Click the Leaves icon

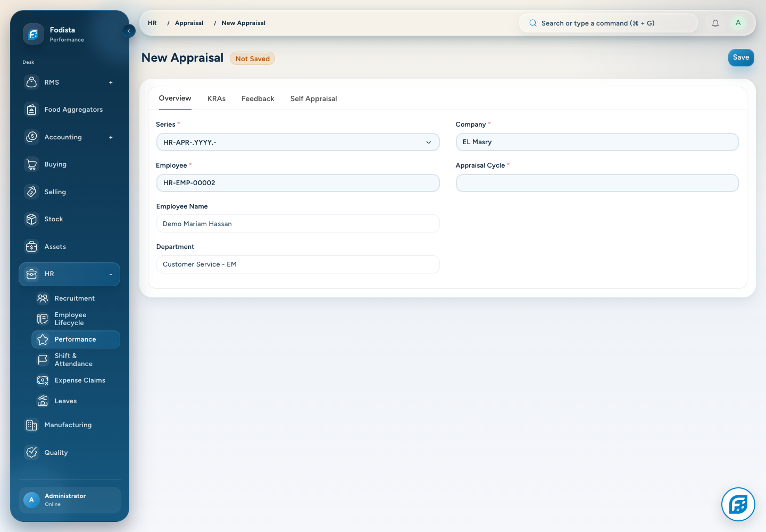click(x=43, y=401)
